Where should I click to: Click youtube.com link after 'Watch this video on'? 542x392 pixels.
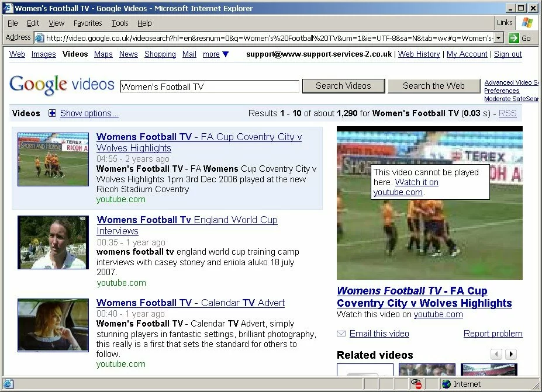pyautogui.click(x=439, y=314)
